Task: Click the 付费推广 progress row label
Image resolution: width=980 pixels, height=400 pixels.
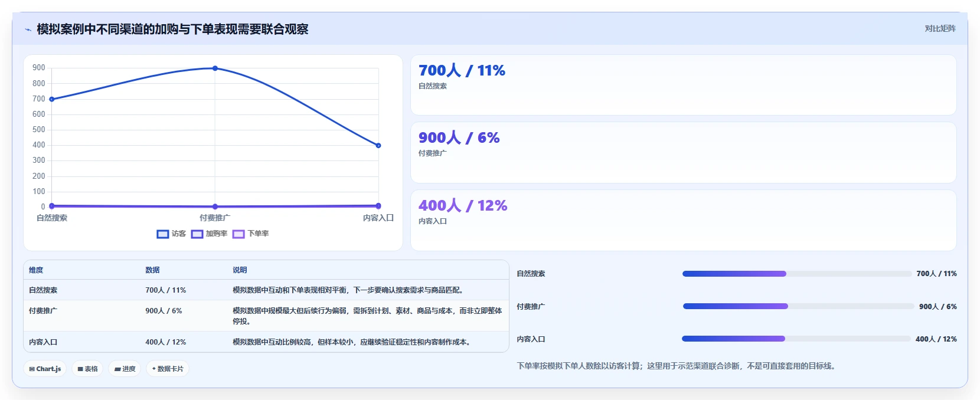Action: pos(531,307)
